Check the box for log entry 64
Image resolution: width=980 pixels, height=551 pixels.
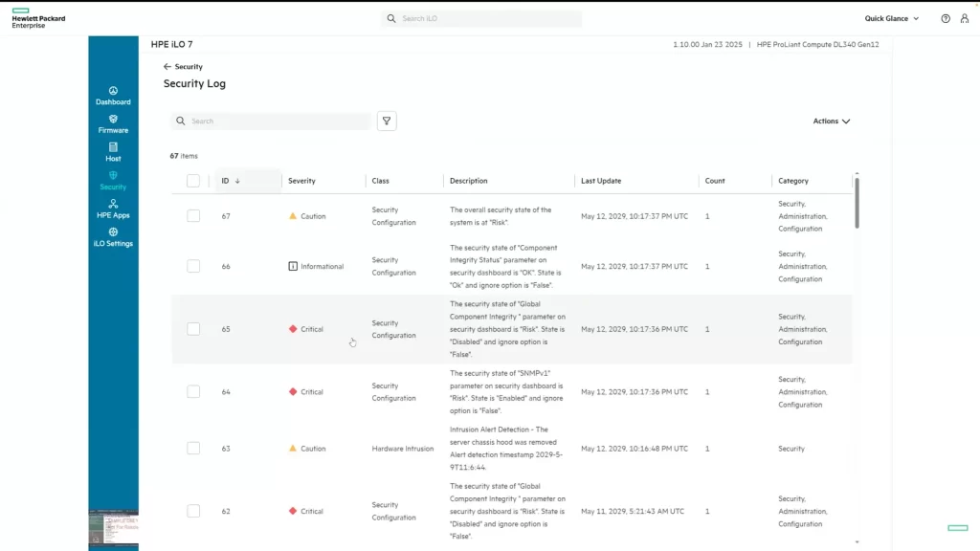point(193,391)
